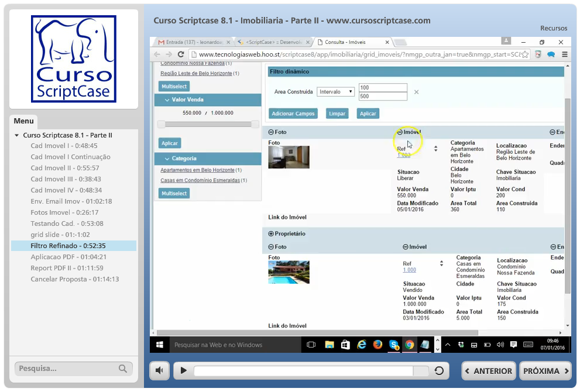The height and width of the screenshot is (392, 580).
Task: Collapse the Categoria filter section
Action: (167, 159)
